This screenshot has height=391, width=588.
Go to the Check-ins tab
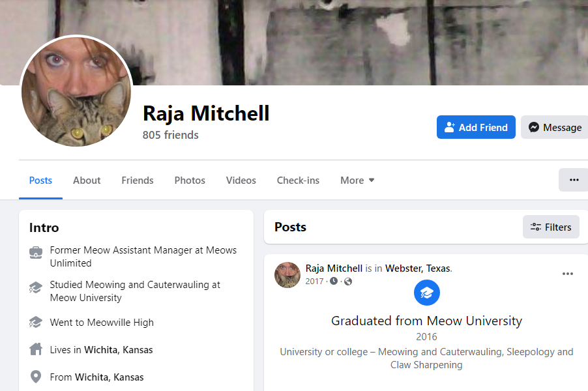(x=298, y=181)
